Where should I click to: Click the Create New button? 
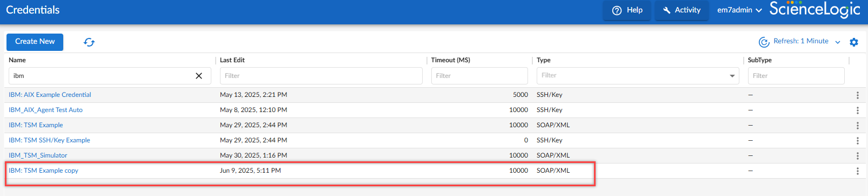pos(35,42)
